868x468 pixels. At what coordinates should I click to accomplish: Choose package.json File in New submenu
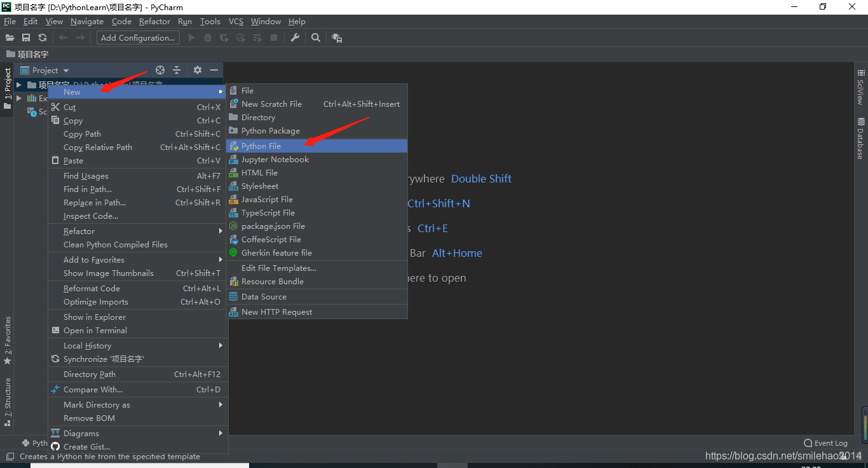click(316, 226)
